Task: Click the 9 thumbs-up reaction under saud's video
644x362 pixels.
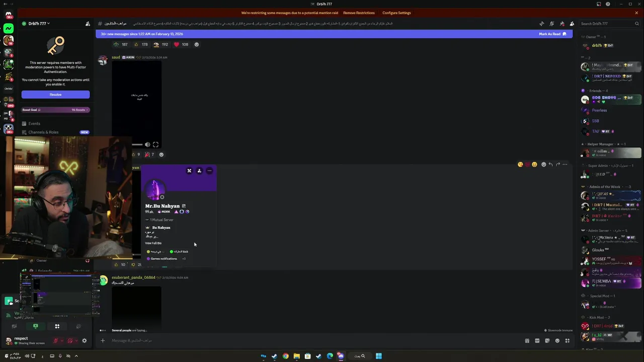Action: coord(136,154)
